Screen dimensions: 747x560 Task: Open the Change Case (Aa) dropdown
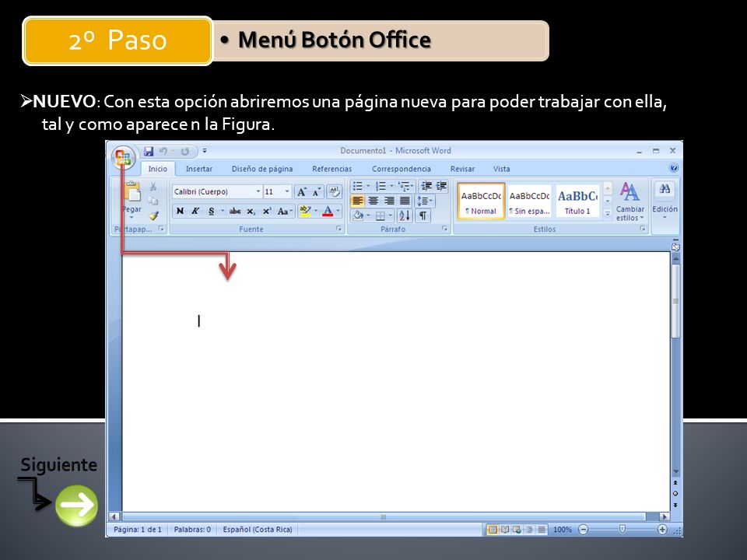tap(285, 211)
